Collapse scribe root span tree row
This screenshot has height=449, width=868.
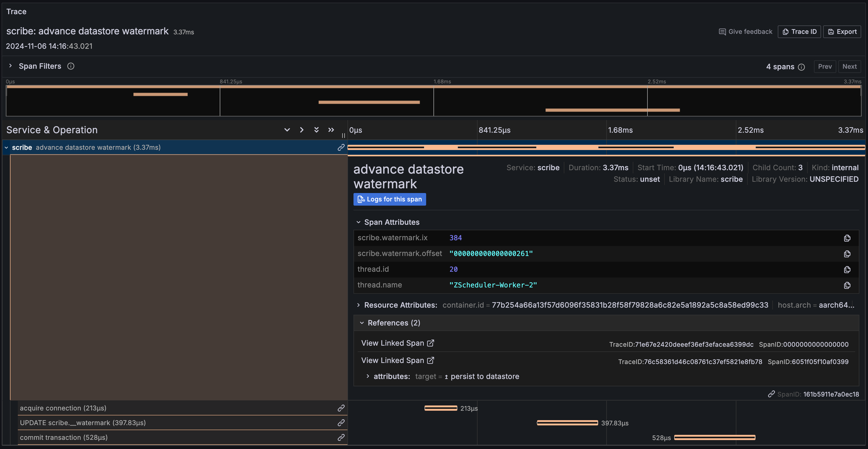point(6,148)
